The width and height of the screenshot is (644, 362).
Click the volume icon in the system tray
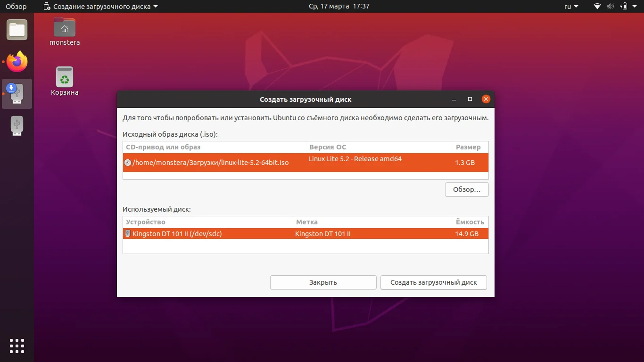click(610, 7)
